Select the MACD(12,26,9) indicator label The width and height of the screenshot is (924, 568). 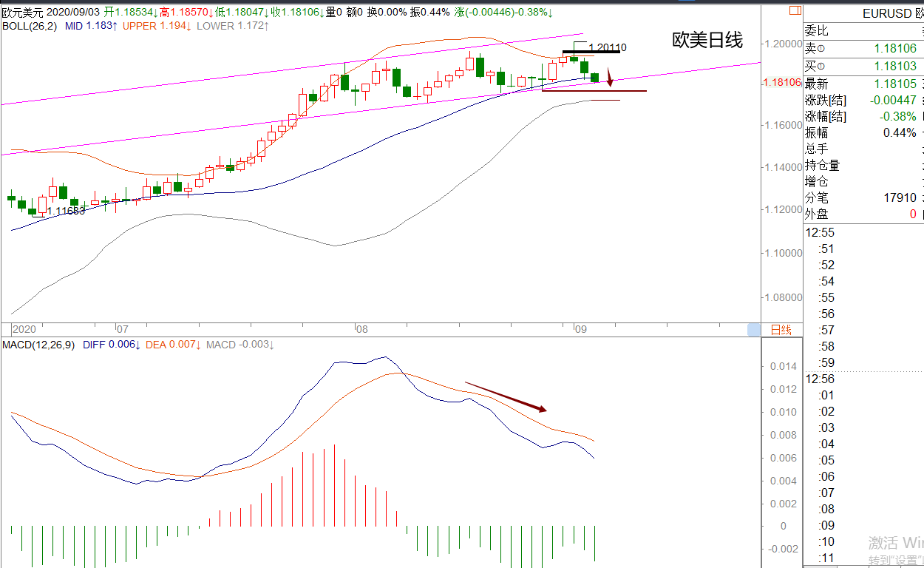(x=38, y=345)
